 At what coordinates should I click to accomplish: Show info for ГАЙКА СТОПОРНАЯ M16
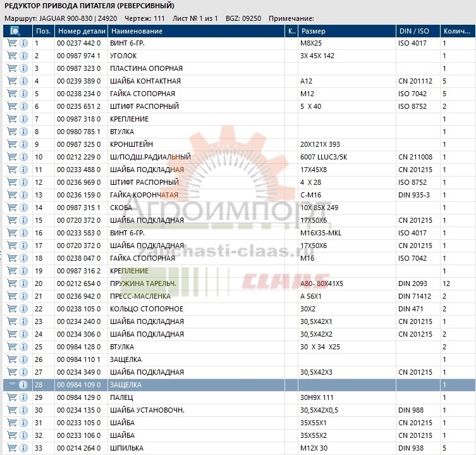pyautogui.click(x=23, y=258)
